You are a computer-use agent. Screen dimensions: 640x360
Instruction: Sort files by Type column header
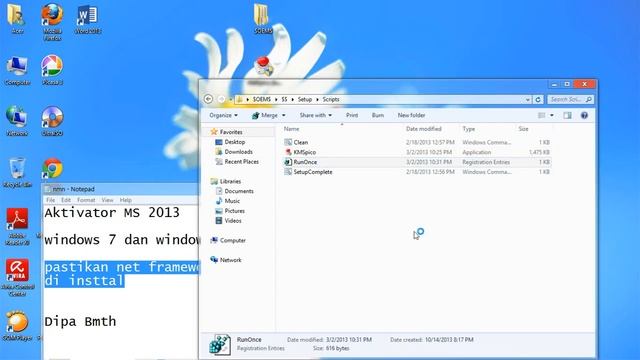pos(469,129)
